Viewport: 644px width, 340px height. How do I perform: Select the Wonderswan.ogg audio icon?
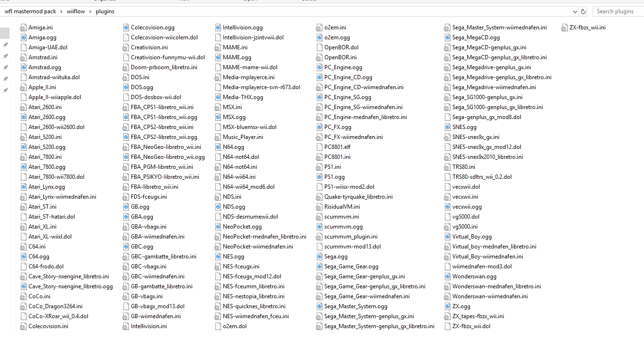point(448,276)
